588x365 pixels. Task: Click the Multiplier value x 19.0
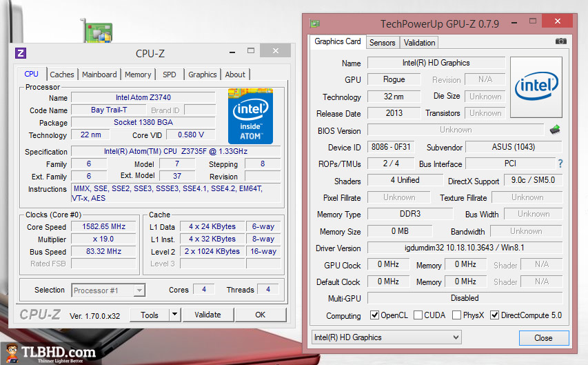click(103, 239)
